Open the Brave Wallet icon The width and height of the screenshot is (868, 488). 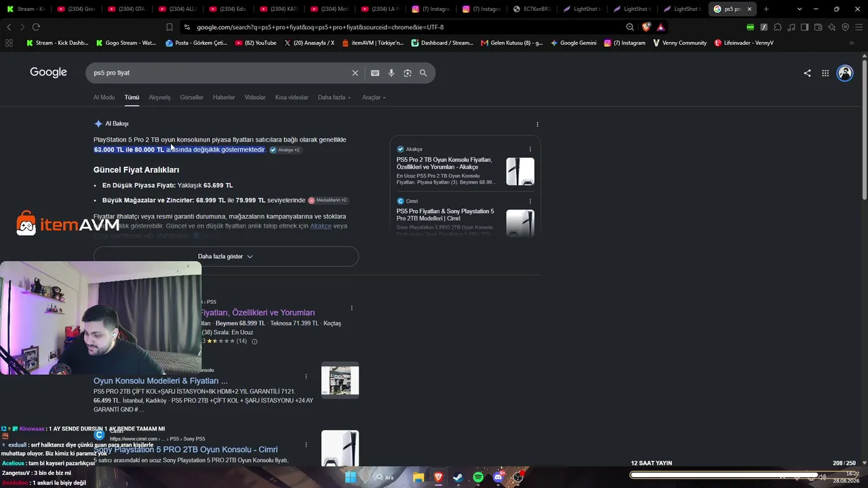tap(818, 27)
